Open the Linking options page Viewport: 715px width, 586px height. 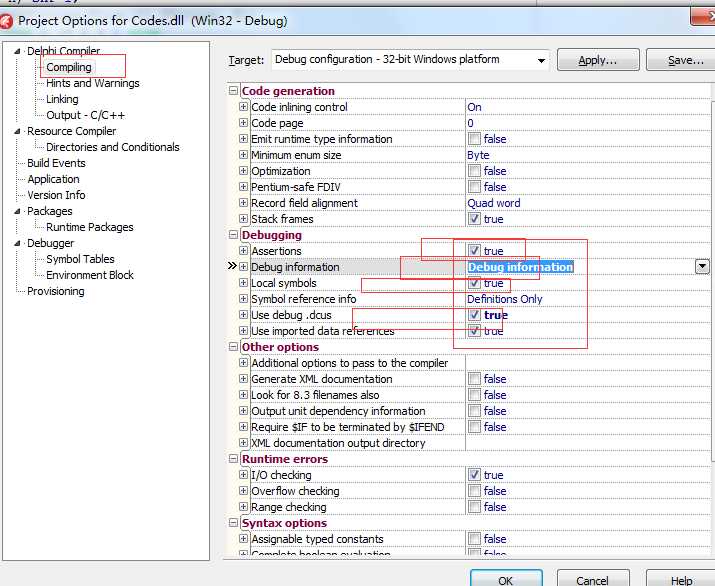click(x=62, y=99)
